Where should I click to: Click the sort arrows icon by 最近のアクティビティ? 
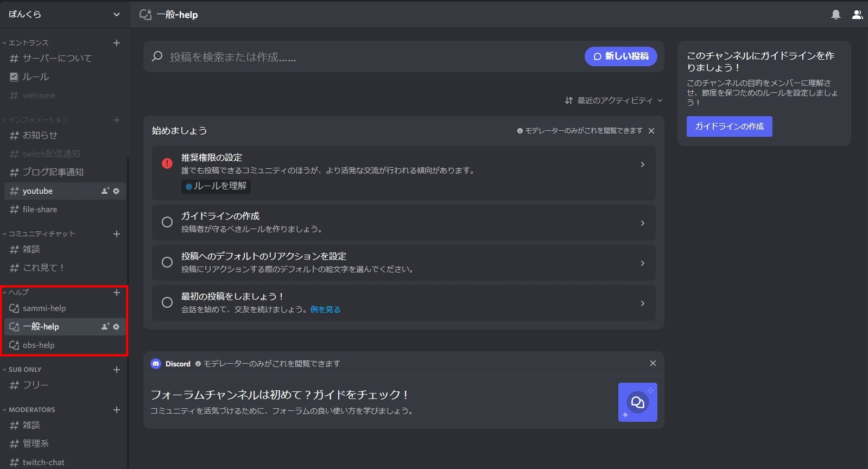(569, 100)
